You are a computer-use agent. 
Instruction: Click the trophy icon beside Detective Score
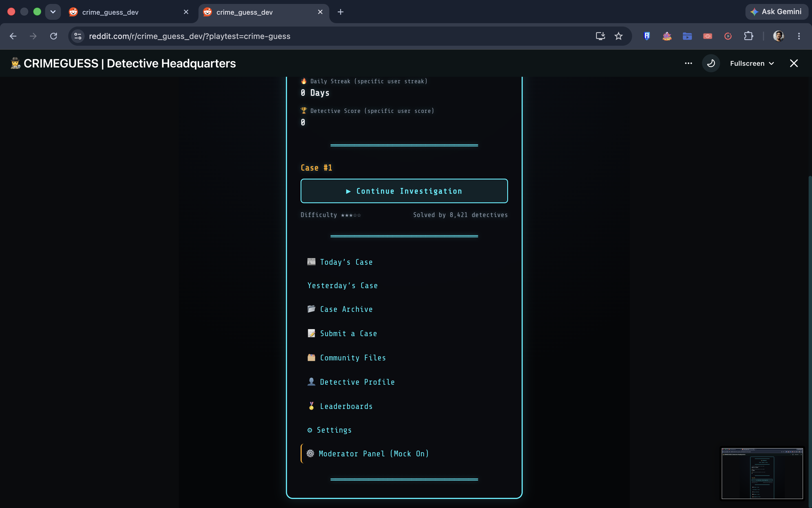[x=304, y=111]
